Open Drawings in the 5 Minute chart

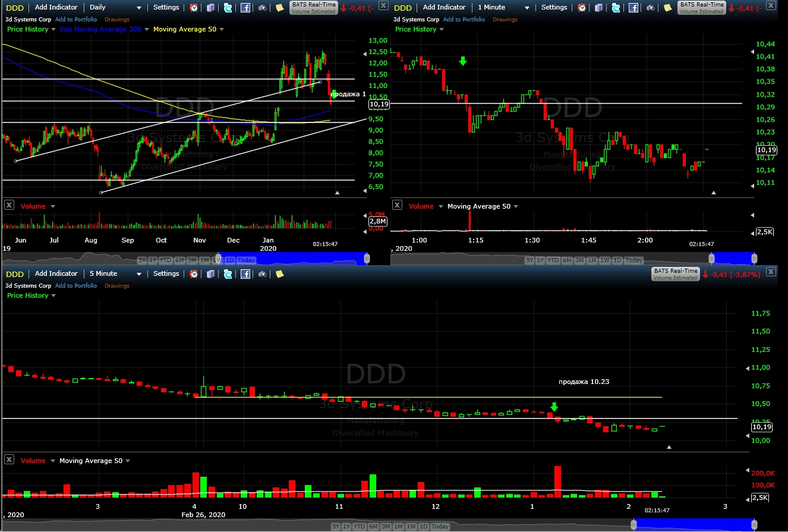coord(117,286)
